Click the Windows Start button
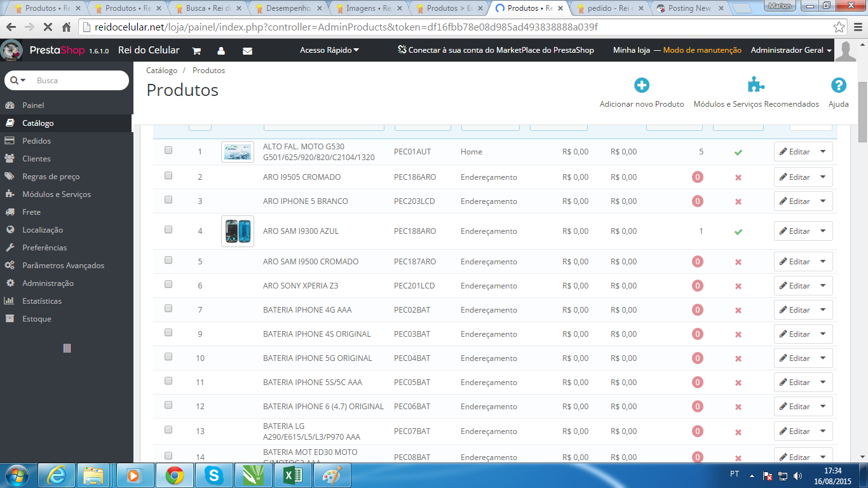Viewport: 868px width, 488px height. point(17,475)
